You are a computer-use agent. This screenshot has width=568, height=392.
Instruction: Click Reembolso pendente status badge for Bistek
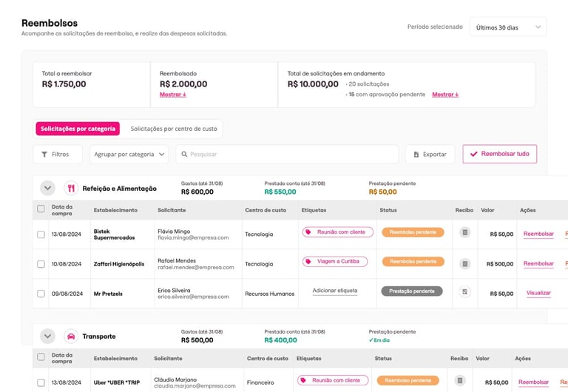[x=412, y=232]
